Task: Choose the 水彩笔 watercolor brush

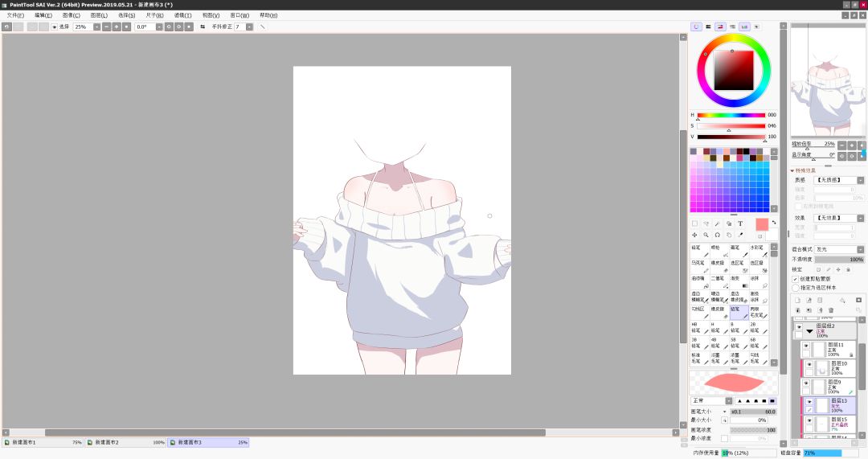Action: (x=758, y=251)
